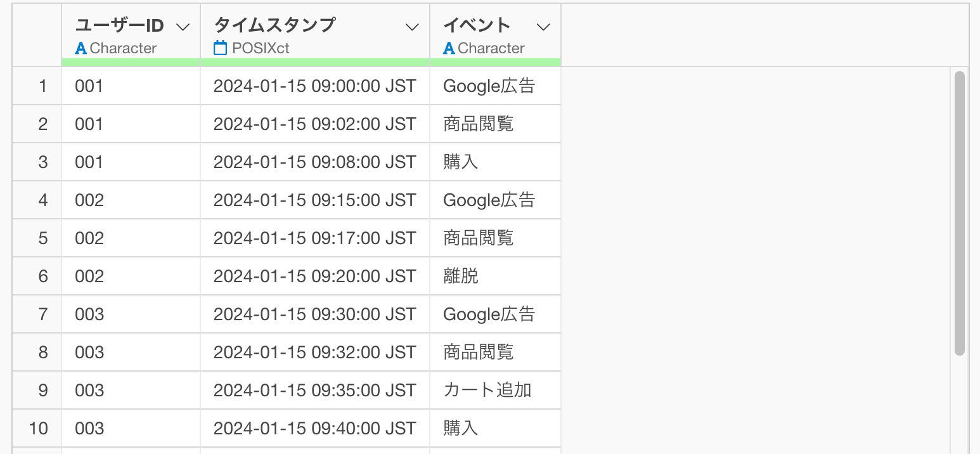Click 購入 cell in row 10

[x=461, y=428]
